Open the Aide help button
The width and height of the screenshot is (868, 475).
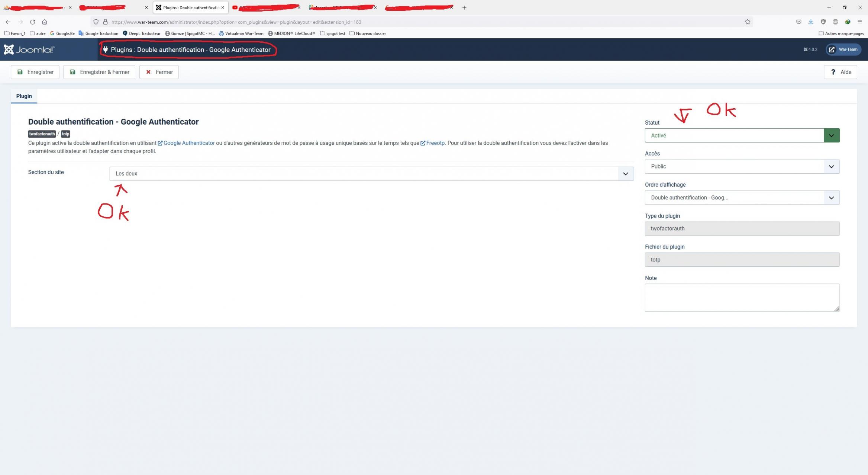(x=840, y=72)
